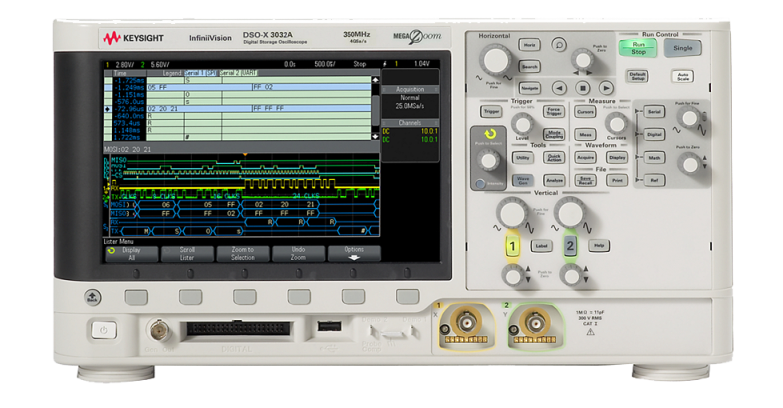Viewport: 783px width, 408px height.
Task: Click the navigate backward arrow key
Action: [x=559, y=88]
